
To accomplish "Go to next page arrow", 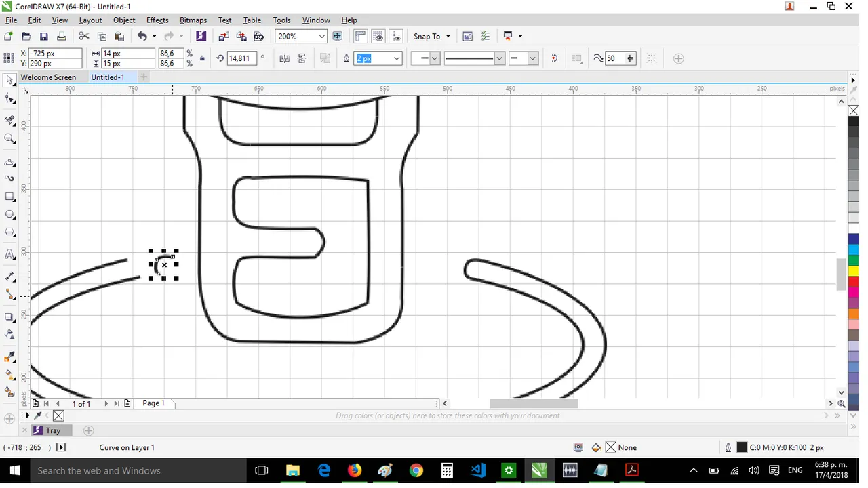I will click(106, 403).
